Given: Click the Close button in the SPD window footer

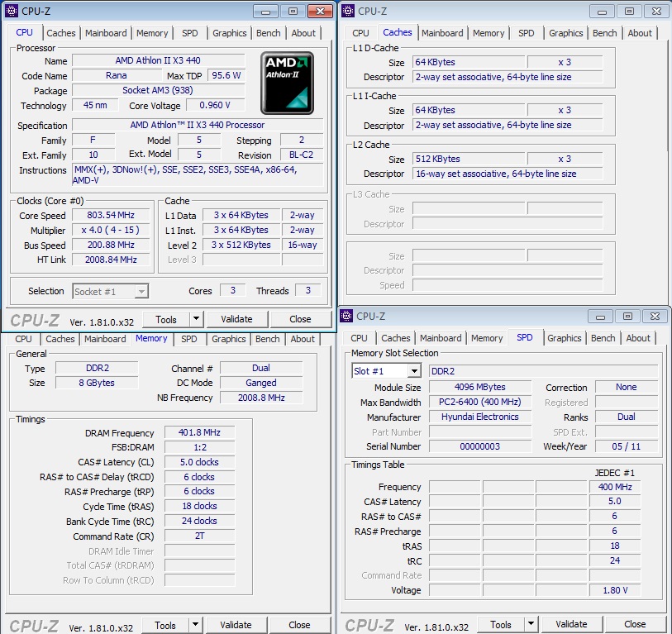Looking at the screenshot, I should click(635, 624).
